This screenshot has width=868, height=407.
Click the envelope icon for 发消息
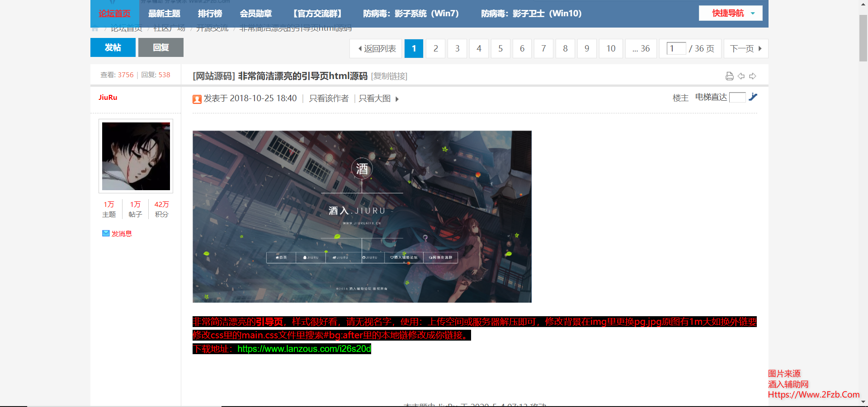tap(106, 234)
